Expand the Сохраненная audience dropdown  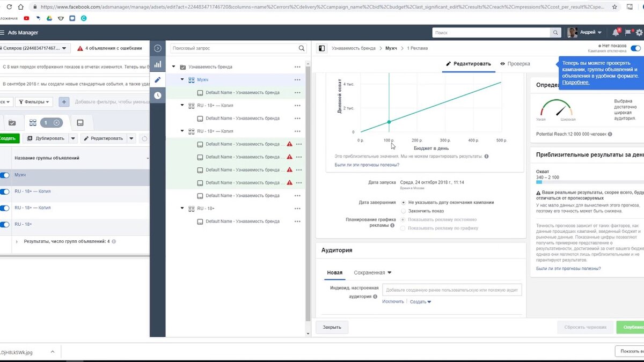[x=372, y=272]
